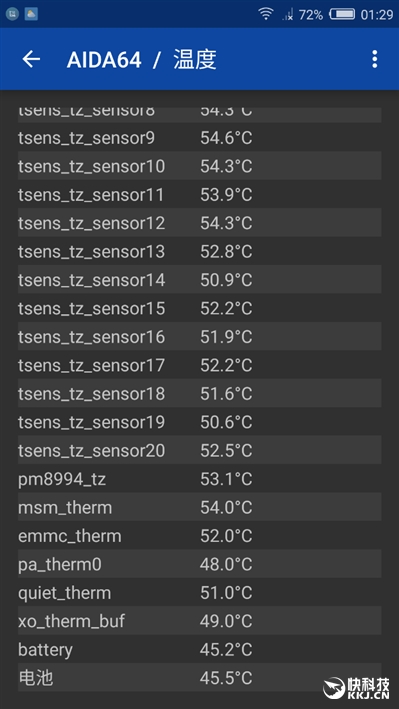Select the battery 45.2°C row
Screen dimensions: 399x709
200,649
